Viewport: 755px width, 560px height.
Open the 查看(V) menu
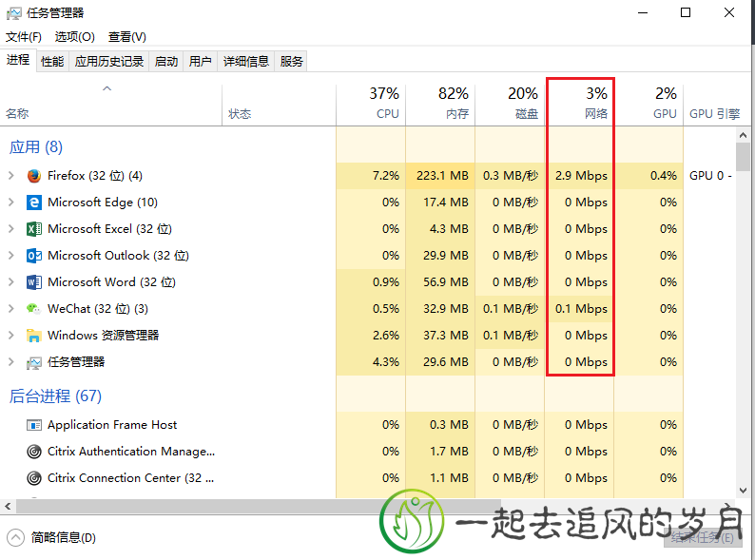(x=127, y=36)
